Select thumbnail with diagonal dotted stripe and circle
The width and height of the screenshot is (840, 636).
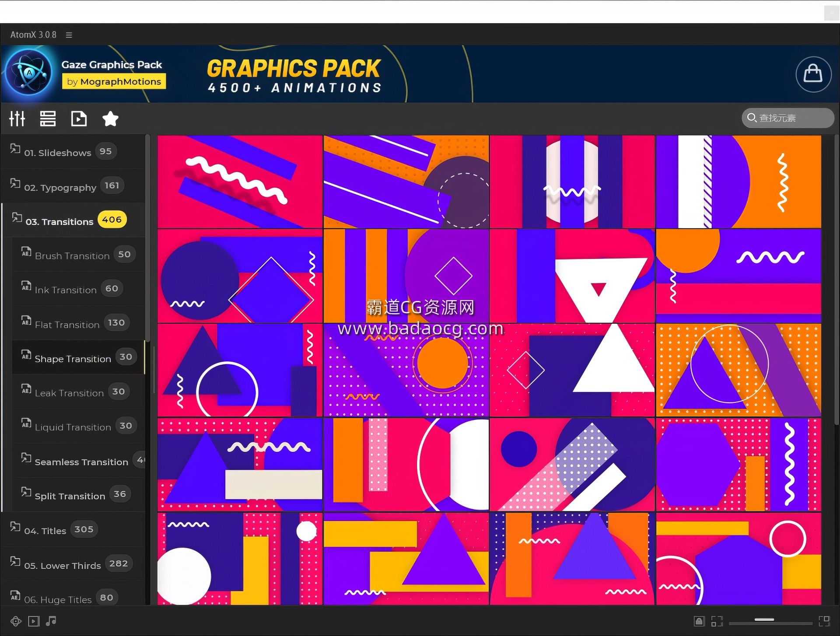572,465
